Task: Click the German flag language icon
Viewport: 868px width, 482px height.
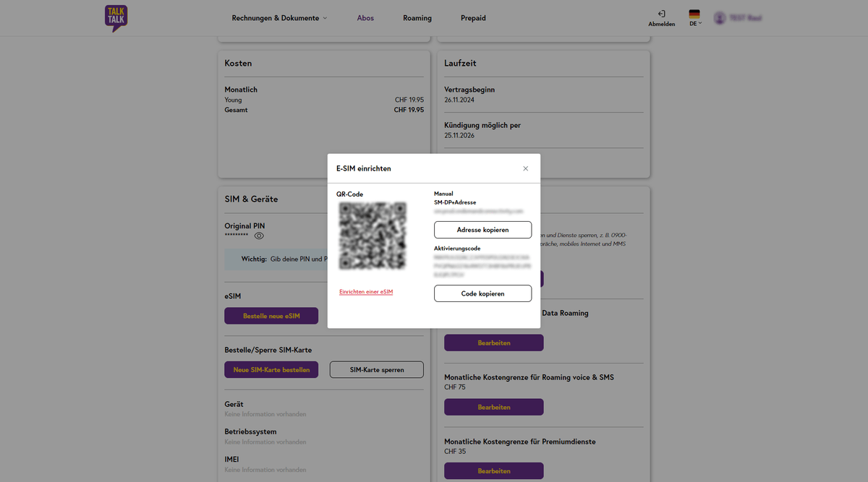Action: [694, 14]
